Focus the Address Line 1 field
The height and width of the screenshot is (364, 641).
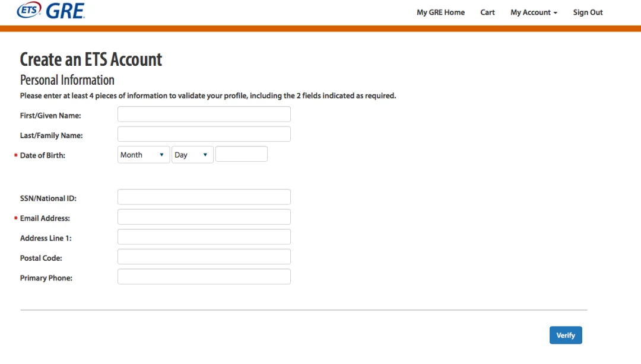204,237
